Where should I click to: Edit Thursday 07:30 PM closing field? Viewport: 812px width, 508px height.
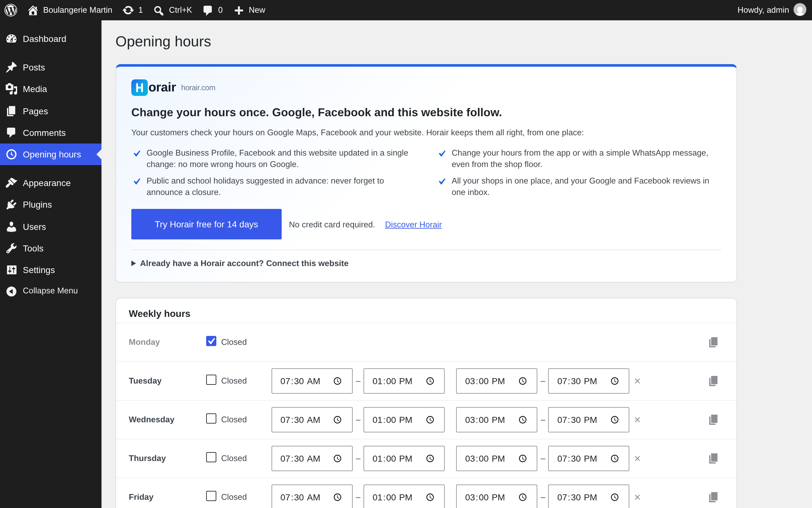588,458
